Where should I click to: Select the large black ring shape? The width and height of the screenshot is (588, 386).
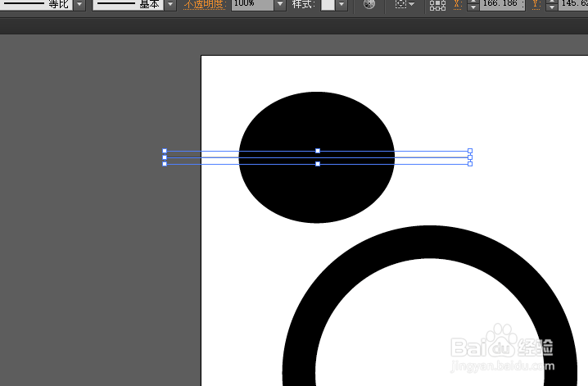pyautogui.click(x=430, y=242)
